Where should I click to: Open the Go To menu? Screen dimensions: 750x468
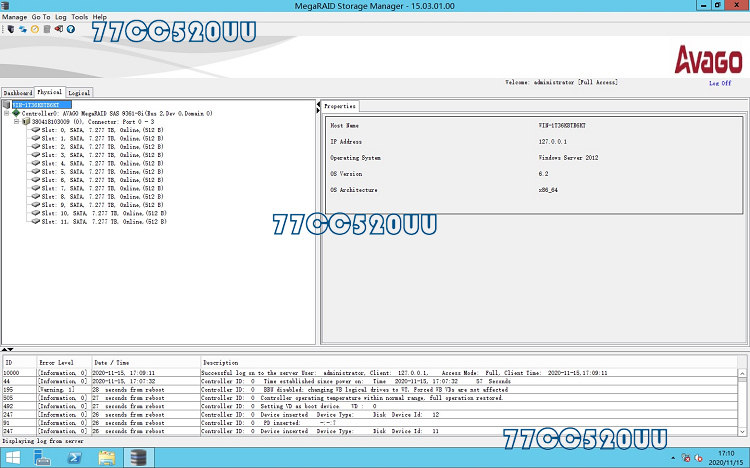[x=41, y=17]
